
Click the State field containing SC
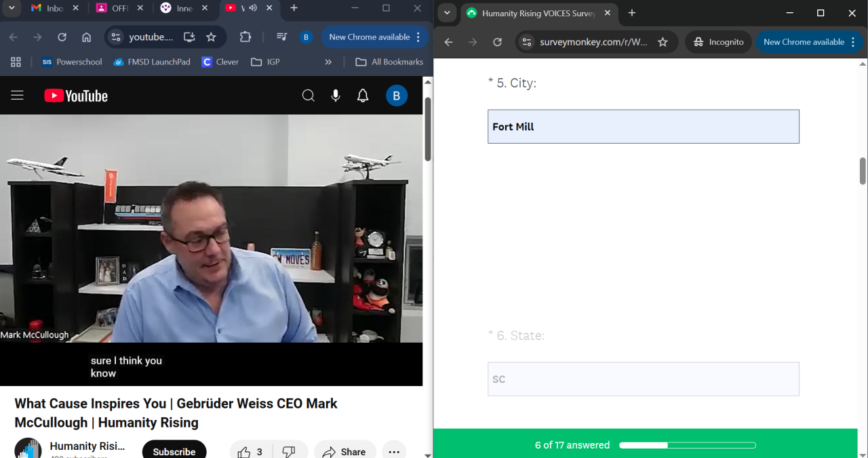pyautogui.click(x=644, y=379)
